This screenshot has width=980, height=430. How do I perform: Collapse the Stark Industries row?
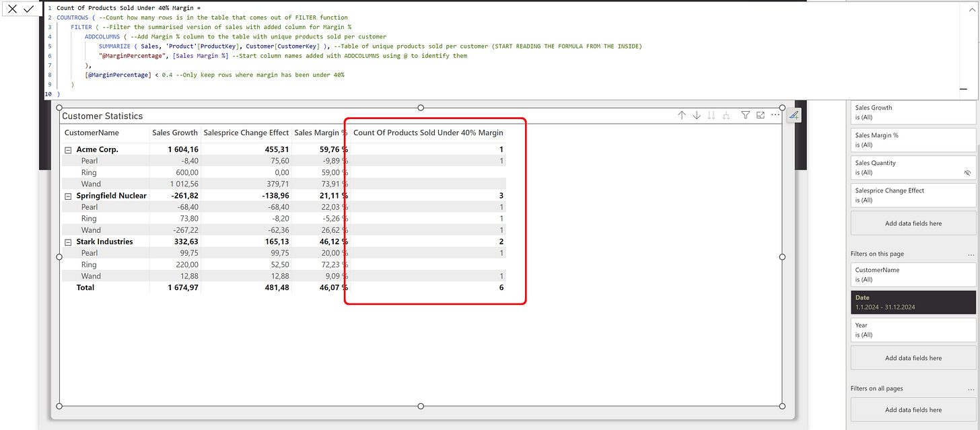click(x=68, y=242)
